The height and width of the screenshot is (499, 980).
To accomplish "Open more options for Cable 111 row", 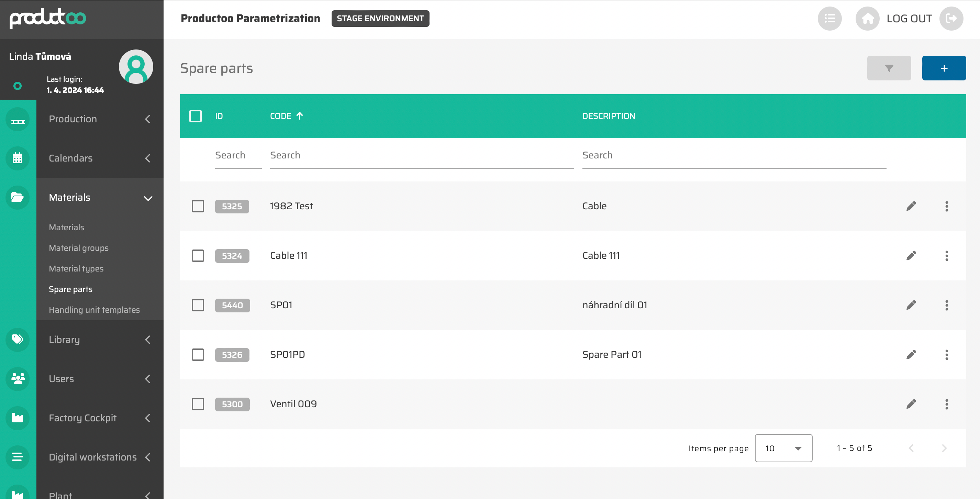I will (x=946, y=256).
